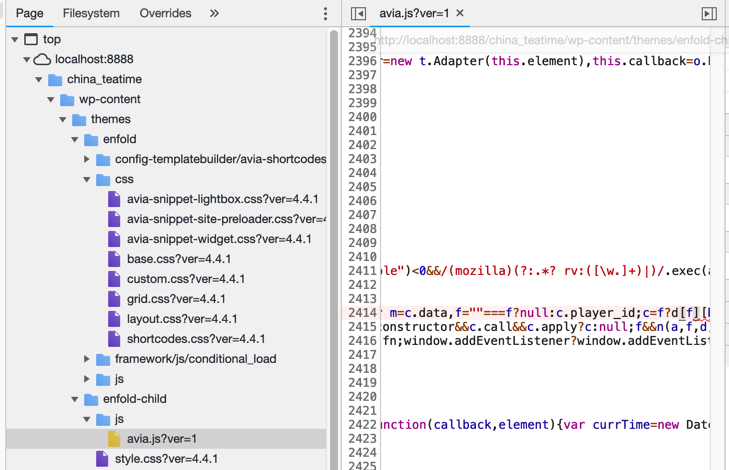Screen dimensions: 729x470
Task: Click player_id in code line 2414
Action: coord(602,313)
